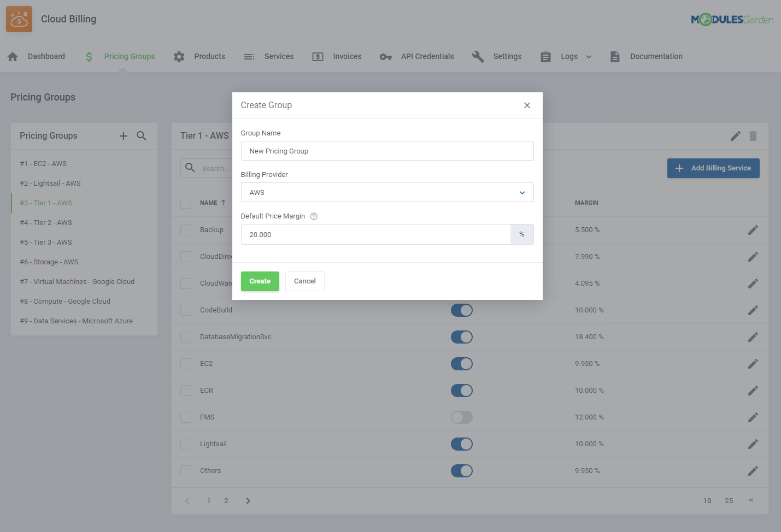Click the Group Name input field
Viewport: 781px width, 532px height.
387,151
